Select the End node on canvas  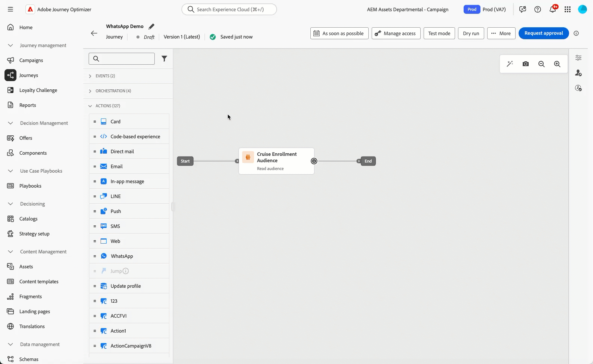click(368, 161)
